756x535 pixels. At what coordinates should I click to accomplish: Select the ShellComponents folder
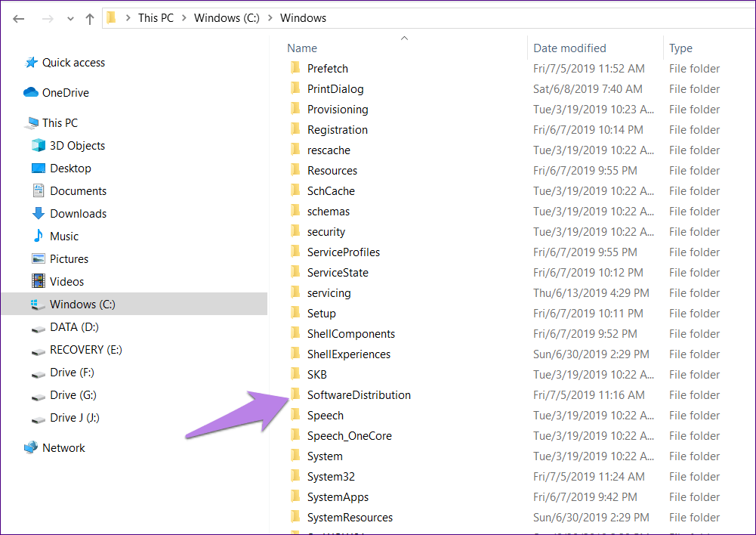coord(351,334)
